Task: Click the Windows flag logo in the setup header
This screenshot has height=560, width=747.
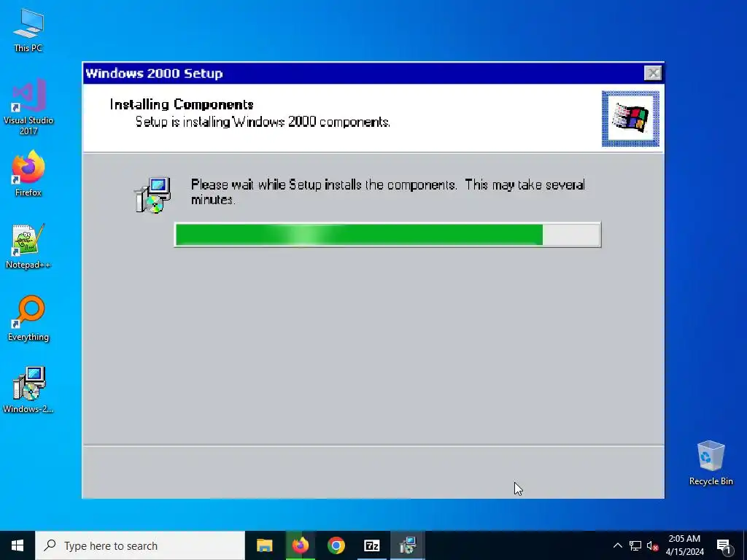Action: (630, 119)
